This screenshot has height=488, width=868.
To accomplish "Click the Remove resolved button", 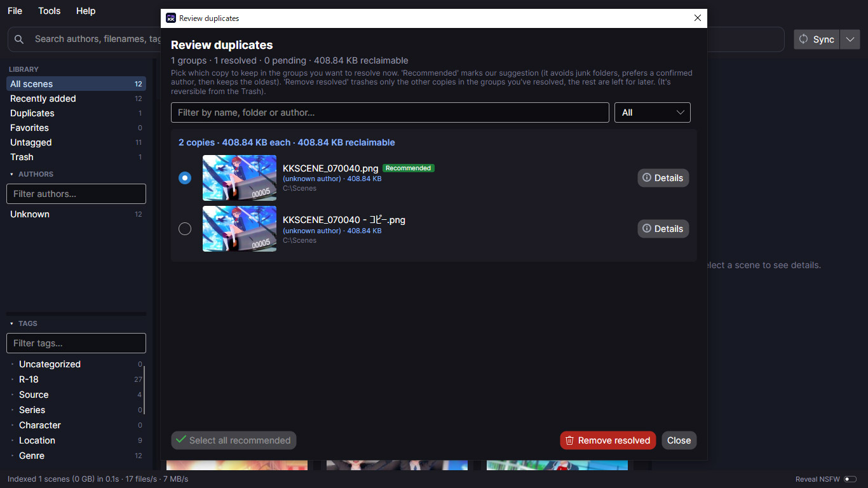I will point(607,440).
